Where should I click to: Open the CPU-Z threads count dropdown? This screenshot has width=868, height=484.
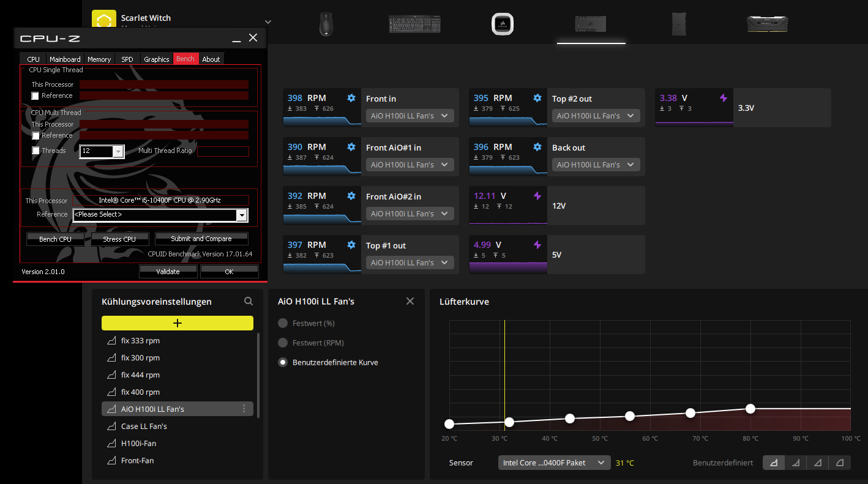click(x=102, y=151)
